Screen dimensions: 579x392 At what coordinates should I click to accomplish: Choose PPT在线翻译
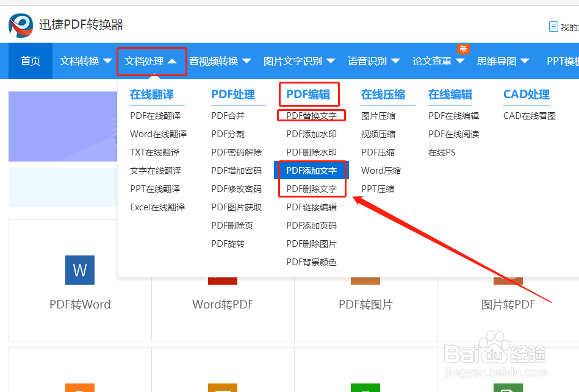tap(155, 189)
